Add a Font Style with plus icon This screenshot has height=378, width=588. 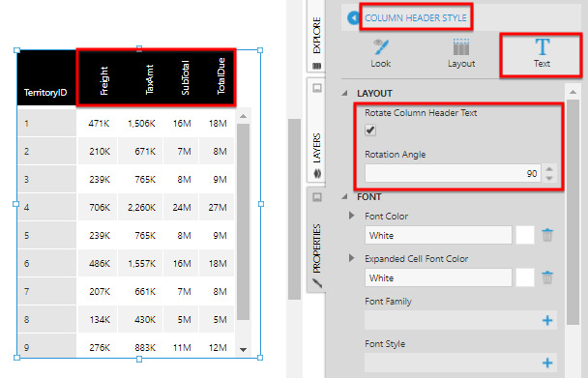(547, 363)
